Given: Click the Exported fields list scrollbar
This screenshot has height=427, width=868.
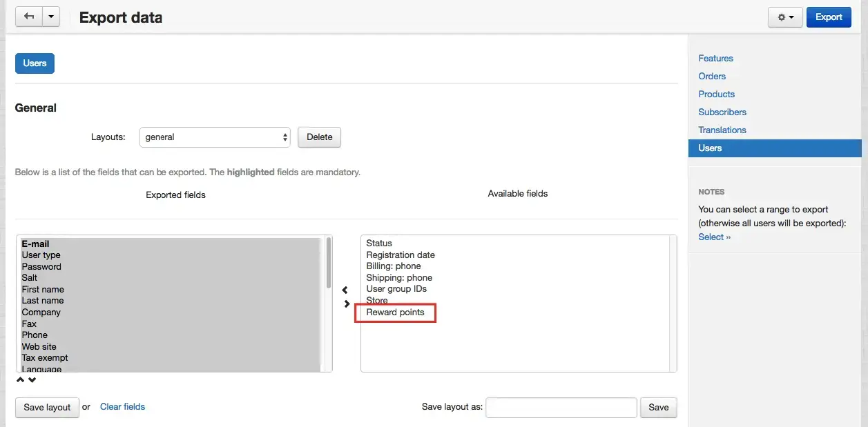Looking at the screenshot, I should [329, 262].
